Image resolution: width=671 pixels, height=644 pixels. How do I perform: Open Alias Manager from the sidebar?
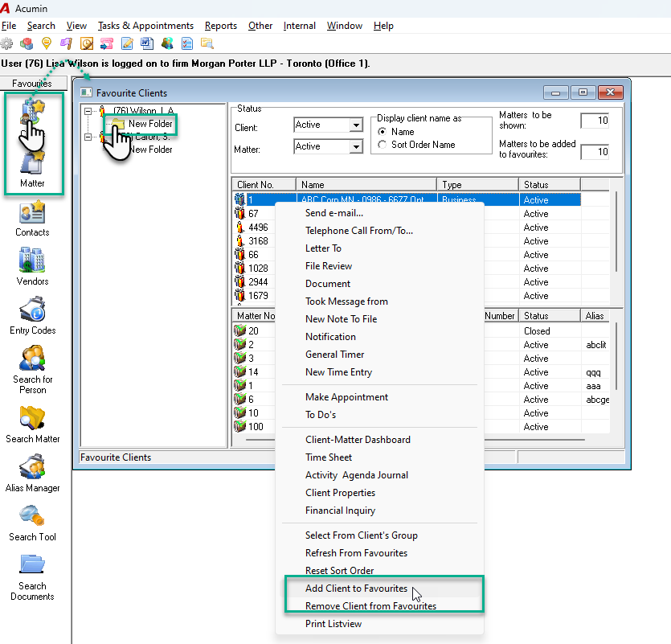click(x=32, y=474)
